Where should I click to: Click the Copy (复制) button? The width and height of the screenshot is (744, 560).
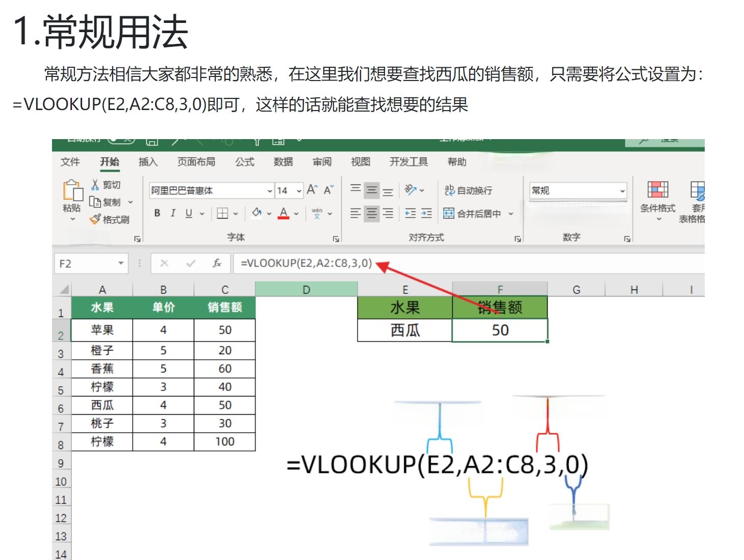pos(106,202)
